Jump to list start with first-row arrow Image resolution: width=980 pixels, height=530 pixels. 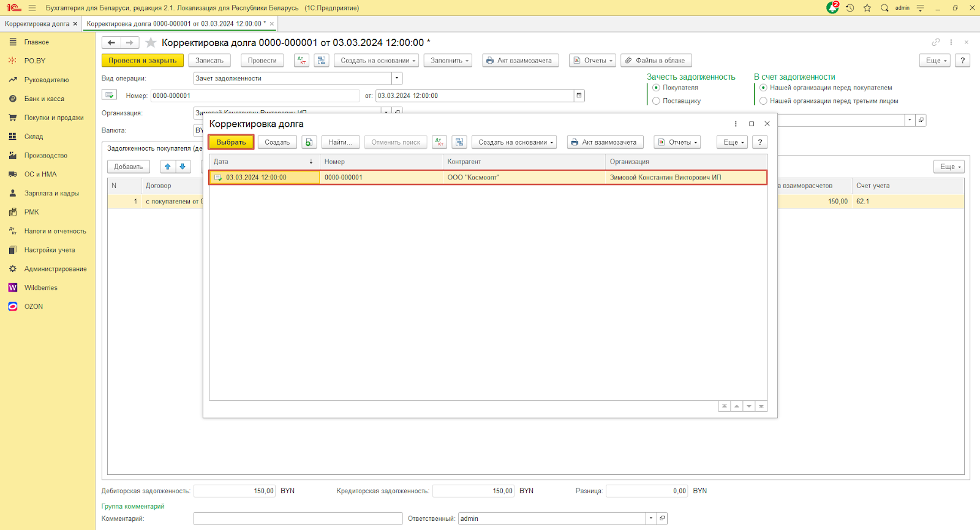[725, 406]
